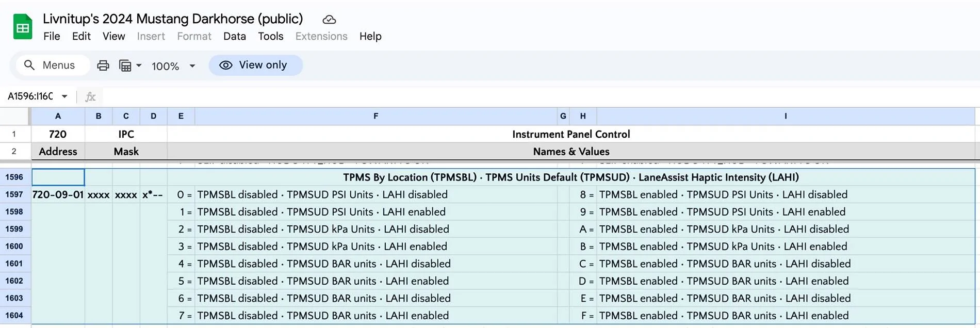Screen dimensions: 980x328
Task: Click value B TPMSBL enabled kPa LAHI enabled
Action: coord(786,246)
